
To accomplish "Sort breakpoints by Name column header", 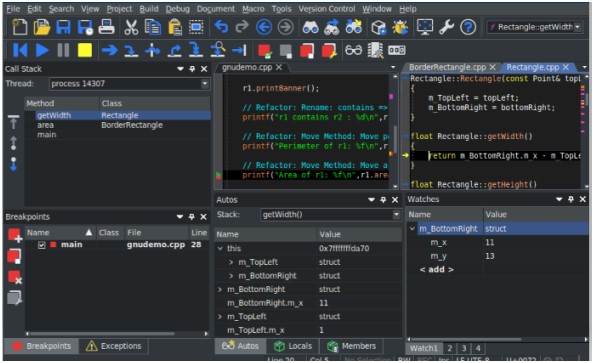I will click(60, 233).
